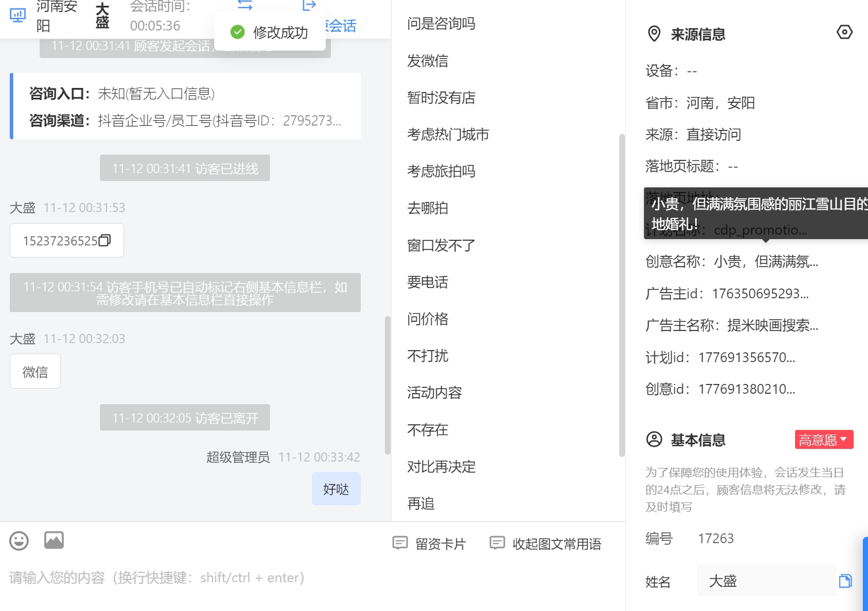Click the copy icon next to 姓名 field
The image size is (868, 611).
tap(845, 581)
